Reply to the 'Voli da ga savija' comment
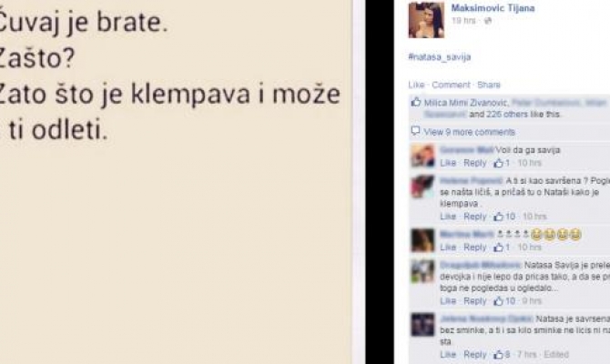This screenshot has width=610, height=364. tap(474, 163)
